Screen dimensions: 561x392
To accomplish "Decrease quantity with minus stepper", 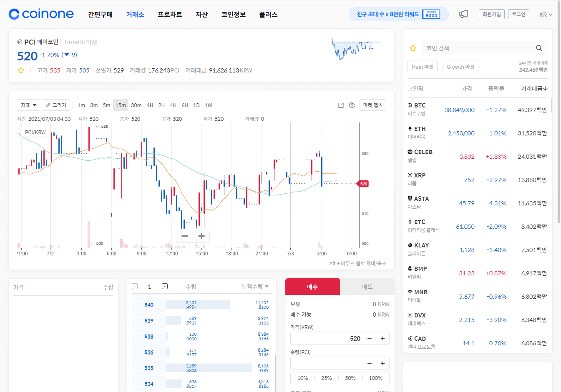I will pos(370,364).
